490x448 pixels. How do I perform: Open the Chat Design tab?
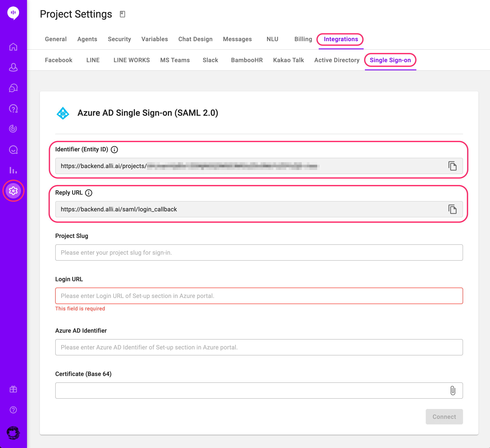pyautogui.click(x=195, y=39)
